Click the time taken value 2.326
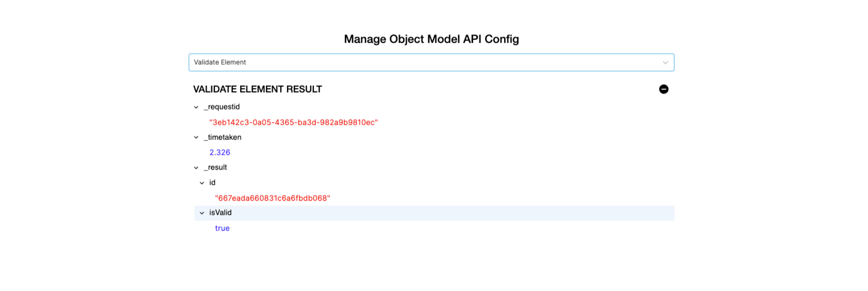868x291 pixels. point(220,153)
